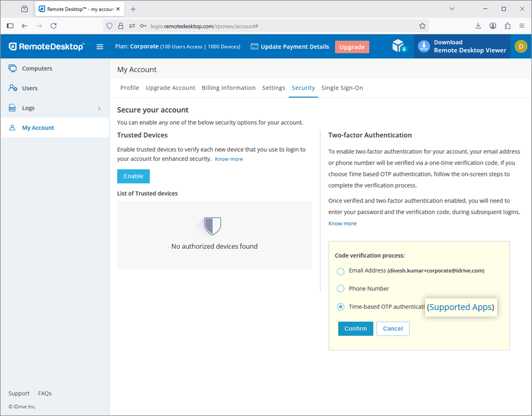
Task: Click the package download icon in the header
Action: click(x=400, y=47)
